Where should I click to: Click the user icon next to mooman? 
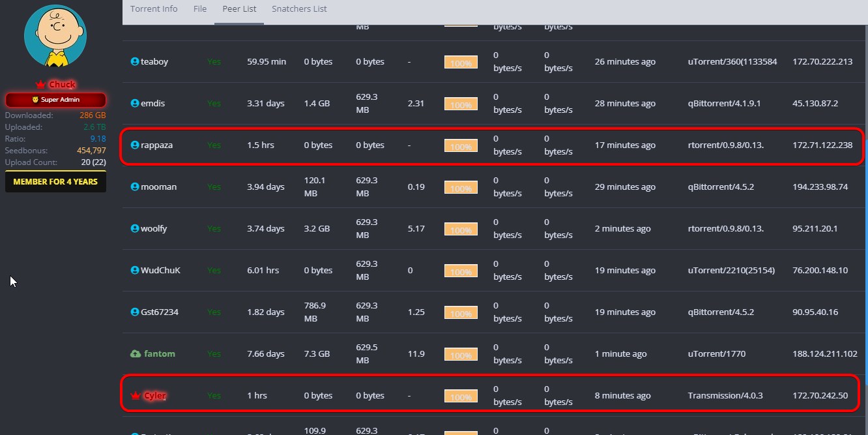[135, 187]
